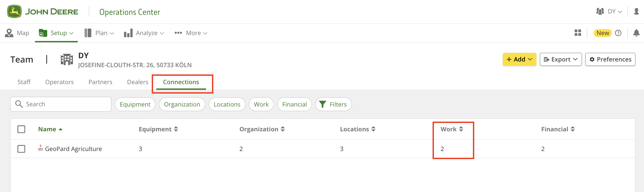
Task: Open the Map view
Action: [x=17, y=33]
